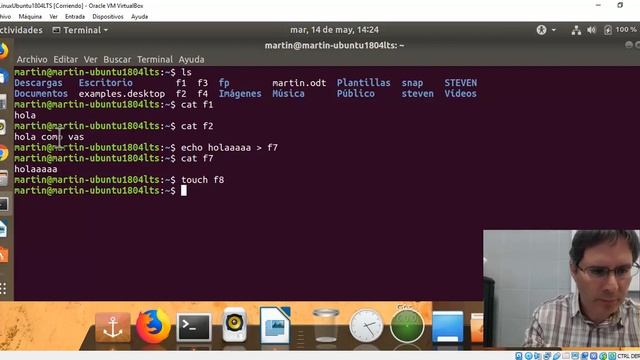Open the Chrome launcher in Ubuntu sidebar

tap(4, 153)
